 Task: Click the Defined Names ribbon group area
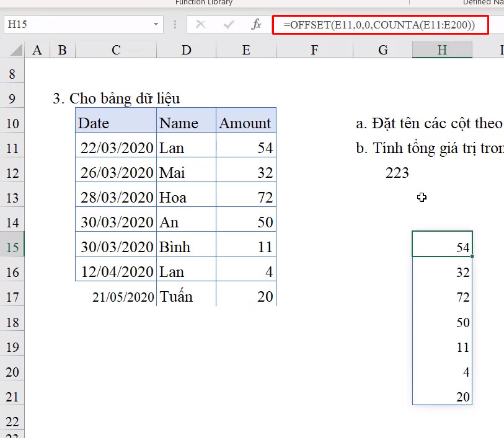tap(484, 3)
